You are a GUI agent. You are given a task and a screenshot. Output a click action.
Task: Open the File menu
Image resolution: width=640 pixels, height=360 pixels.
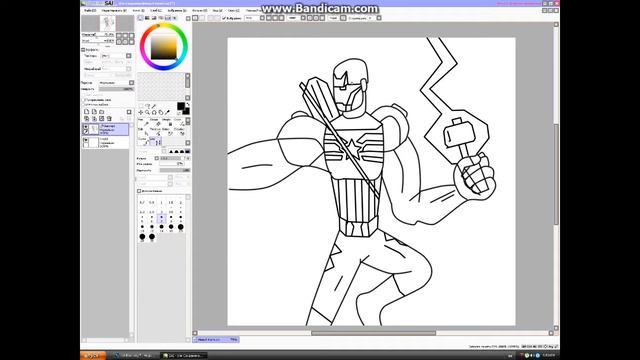(x=90, y=10)
